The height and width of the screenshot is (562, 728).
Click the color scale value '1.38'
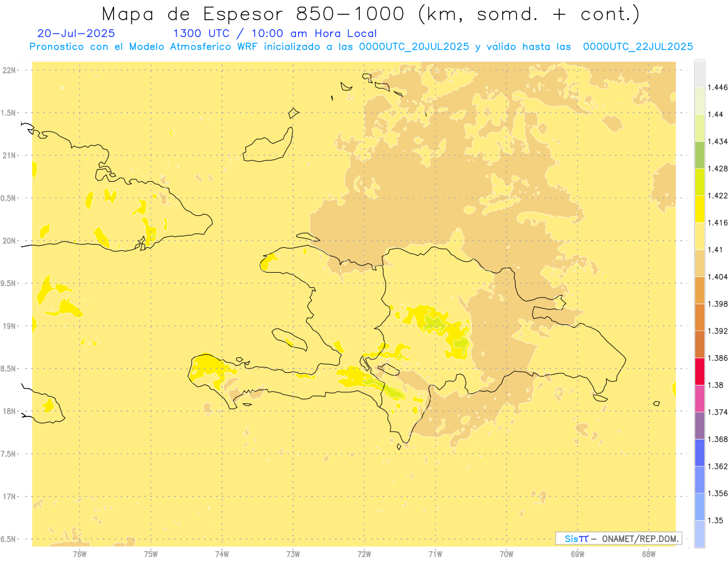click(x=715, y=385)
